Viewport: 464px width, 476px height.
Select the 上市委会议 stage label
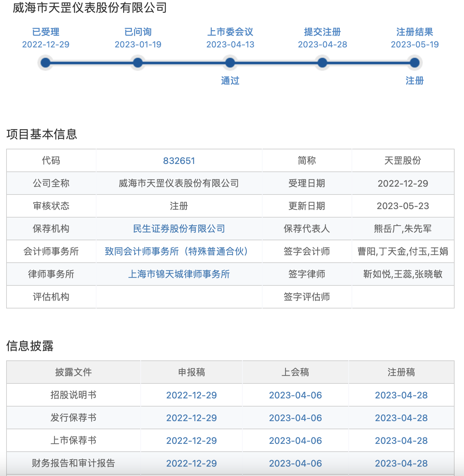click(x=230, y=32)
